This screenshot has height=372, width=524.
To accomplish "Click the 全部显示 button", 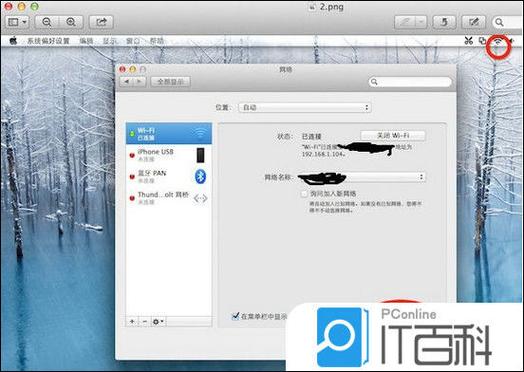I will coord(170,82).
